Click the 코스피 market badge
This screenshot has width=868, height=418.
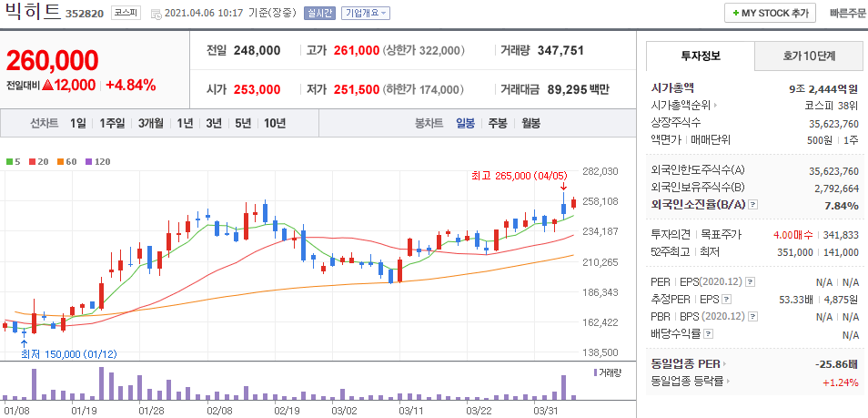click(126, 13)
